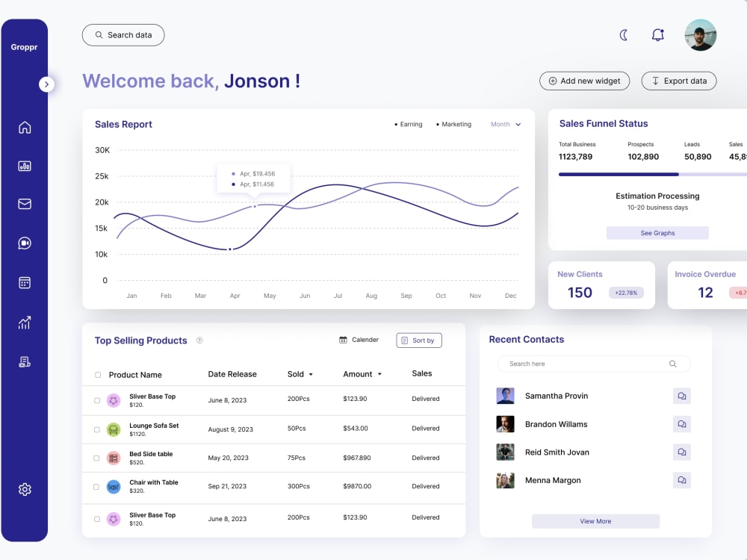The width and height of the screenshot is (747, 560).
Task: Select the Home icon in the sidebar
Action: coord(25,127)
